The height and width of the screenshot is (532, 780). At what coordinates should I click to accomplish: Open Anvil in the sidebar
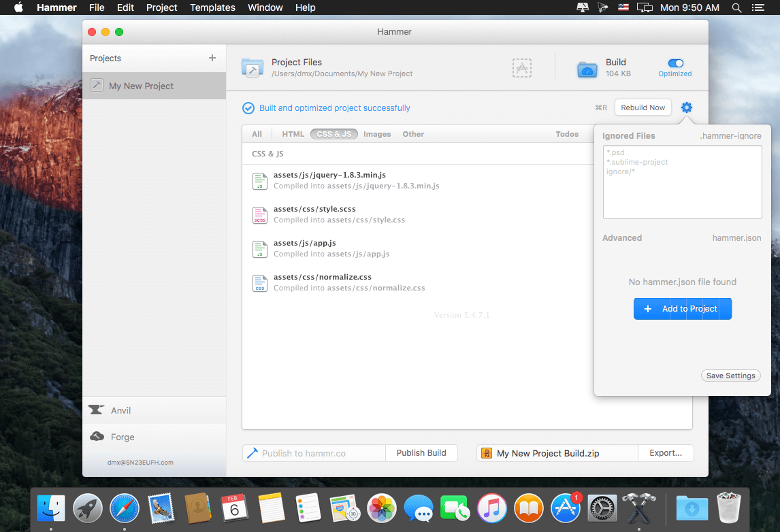[155, 410]
